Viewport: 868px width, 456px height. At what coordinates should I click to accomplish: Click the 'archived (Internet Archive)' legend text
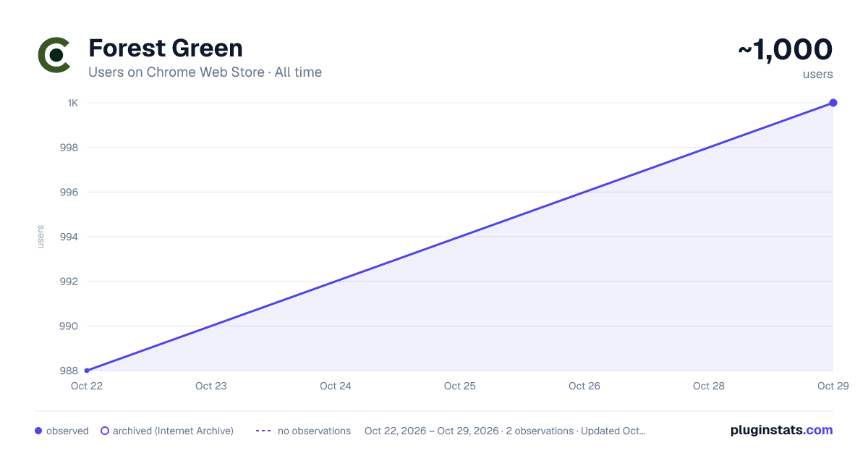[174, 431]
